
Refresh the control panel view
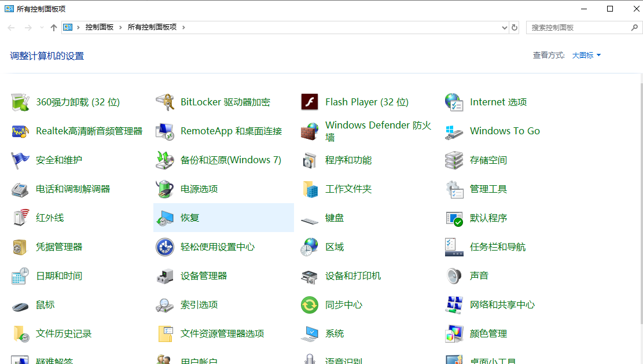[515, 27]
